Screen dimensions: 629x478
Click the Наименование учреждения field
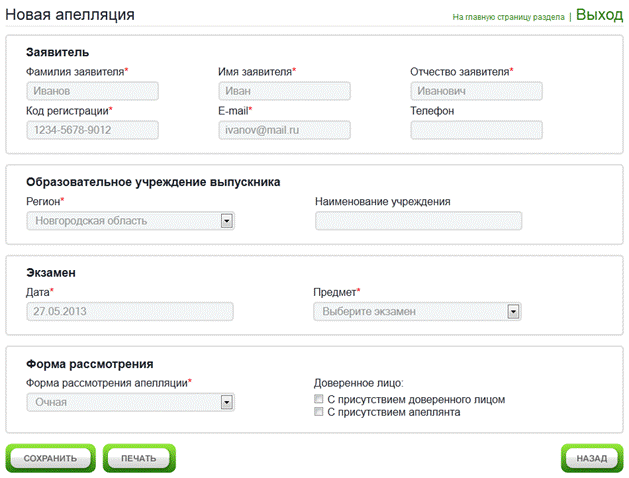tap(418, 221)
